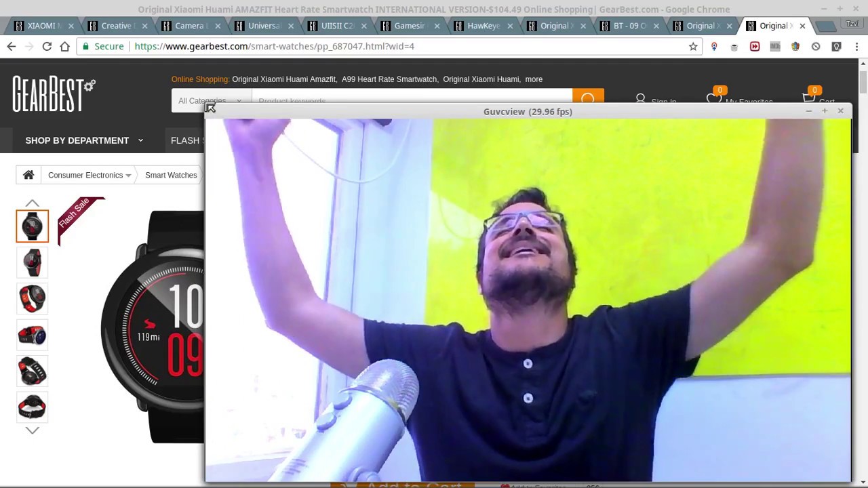Click the large watch product image
This screenshot has height=488, width=868.
click(153, 327)
